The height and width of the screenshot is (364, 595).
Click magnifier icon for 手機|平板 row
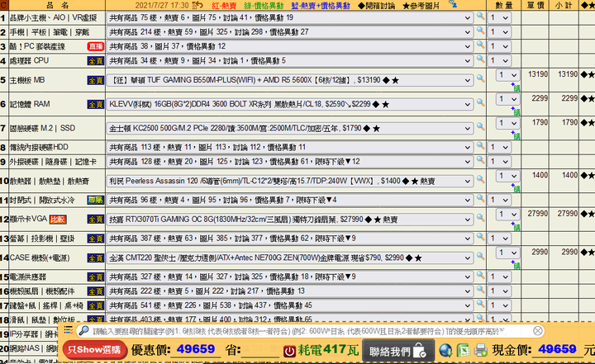480,31
